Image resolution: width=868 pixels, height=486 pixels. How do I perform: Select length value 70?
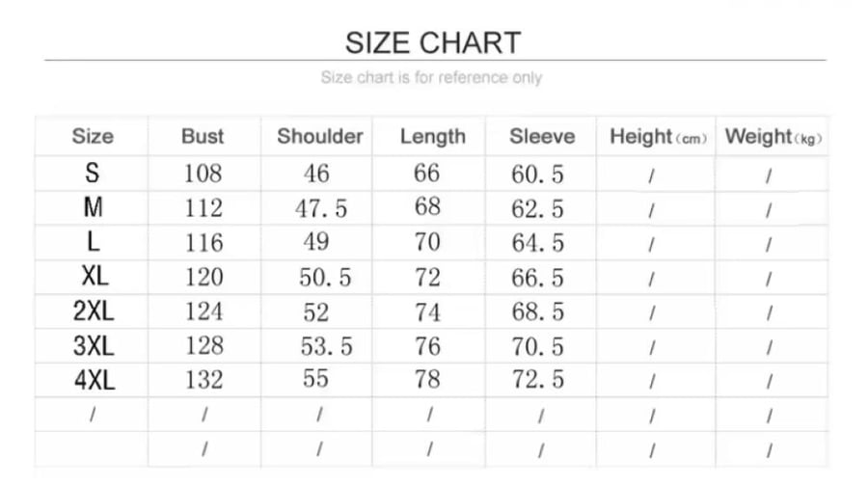pos(427,242)
